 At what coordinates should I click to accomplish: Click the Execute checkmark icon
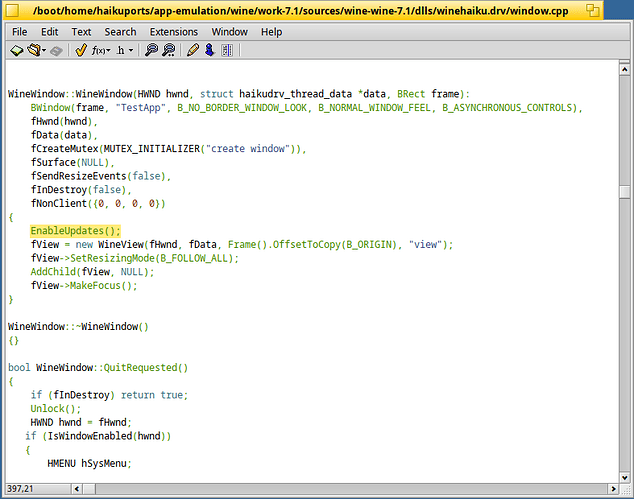point(81,50)
